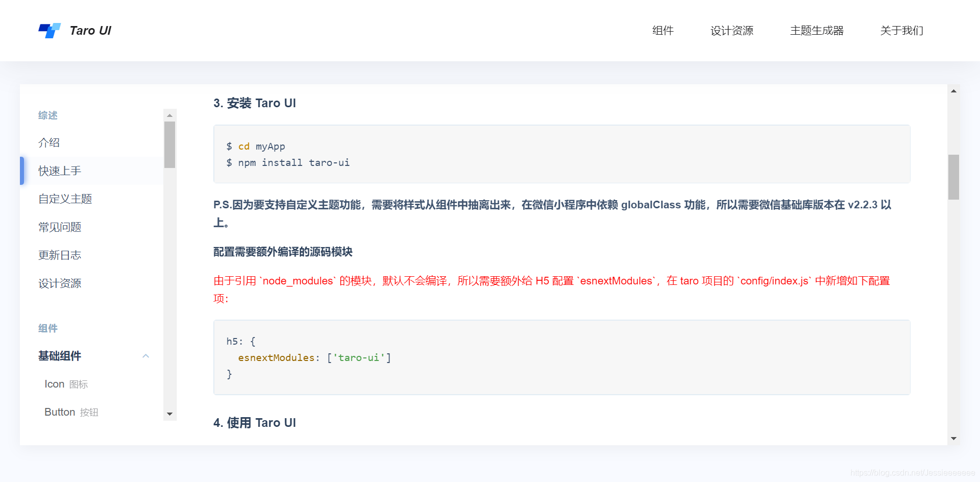Screen dimensions: 980x482
Task: Select 快速上手 in the sidebar
Action: [60, 171]
